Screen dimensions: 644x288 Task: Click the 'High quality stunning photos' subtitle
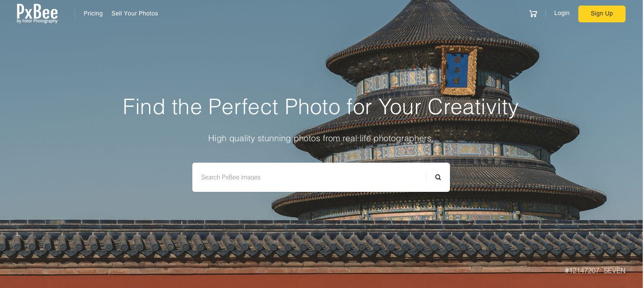tap(321, 139)
